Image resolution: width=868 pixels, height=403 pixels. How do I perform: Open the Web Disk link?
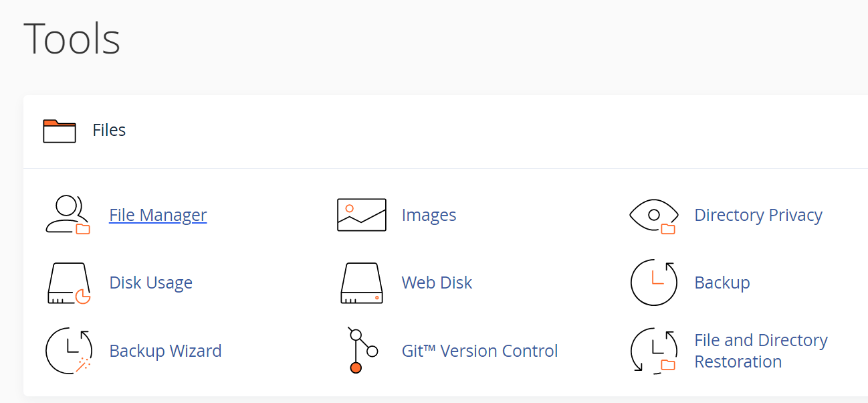437,283
